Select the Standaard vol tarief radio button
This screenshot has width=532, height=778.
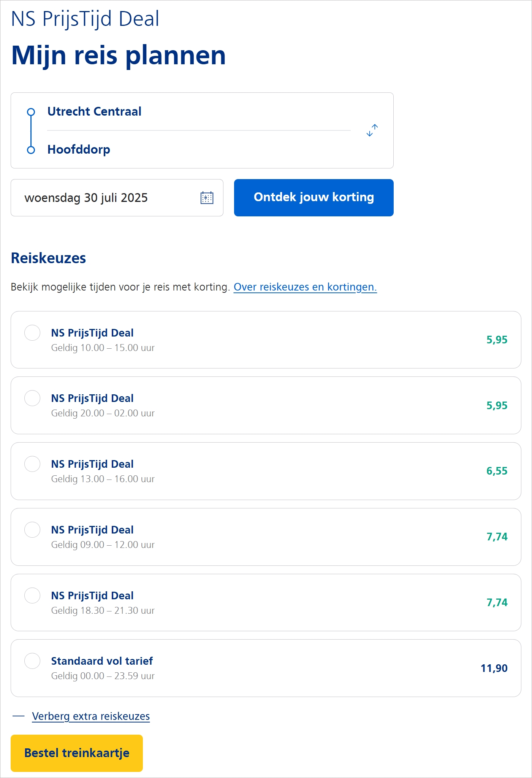32,661
